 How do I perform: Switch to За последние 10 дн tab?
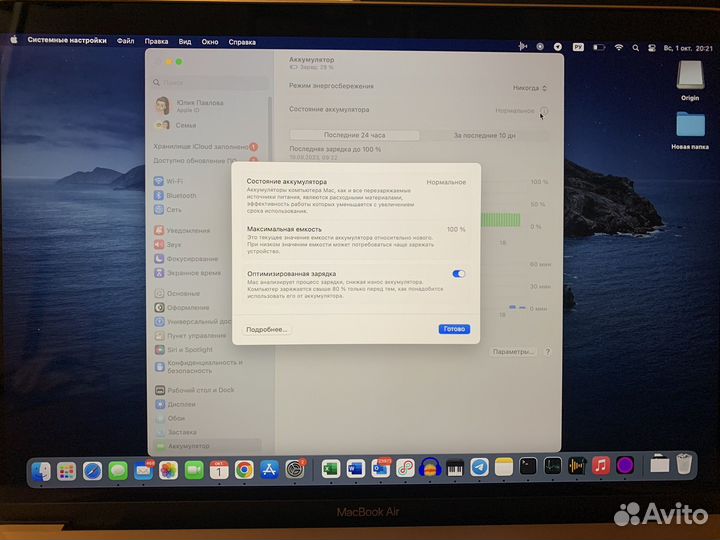coord(484,135)
